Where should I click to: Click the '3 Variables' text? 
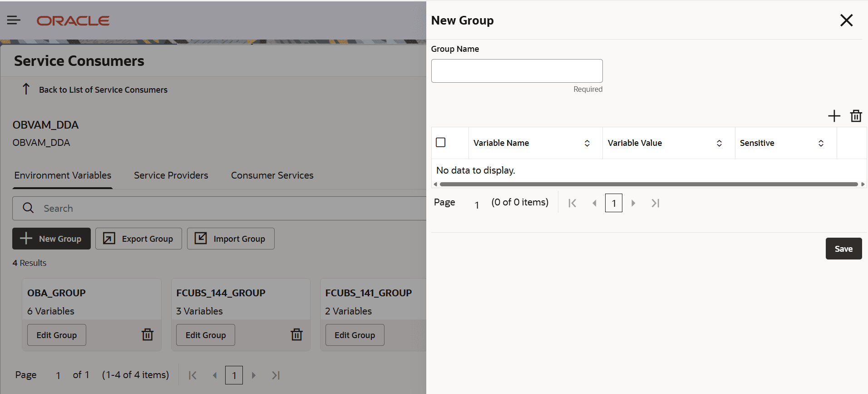pyautogui.click(x=199, y=311)
